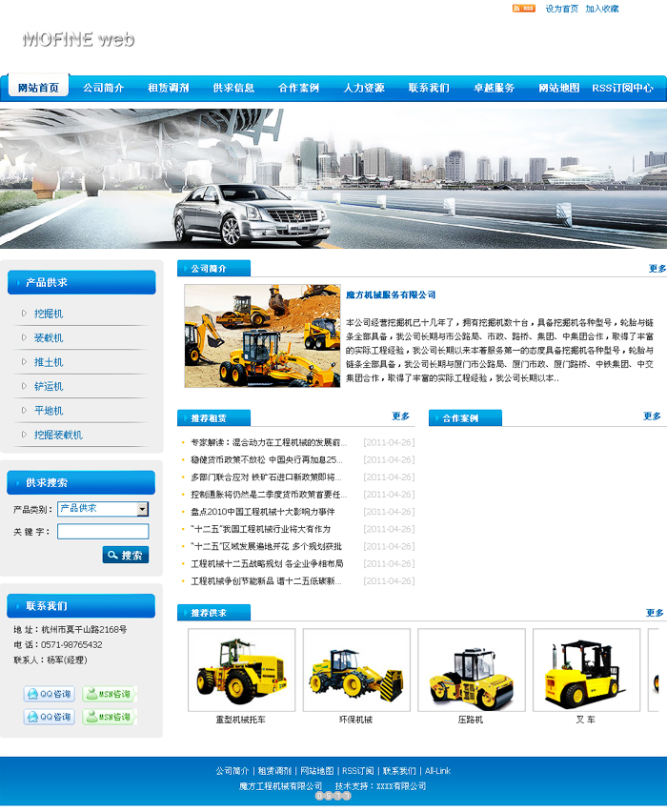Open the 叉车 forklift product image
The height and width of the screenshot is (812, 667).
(585, 669)
